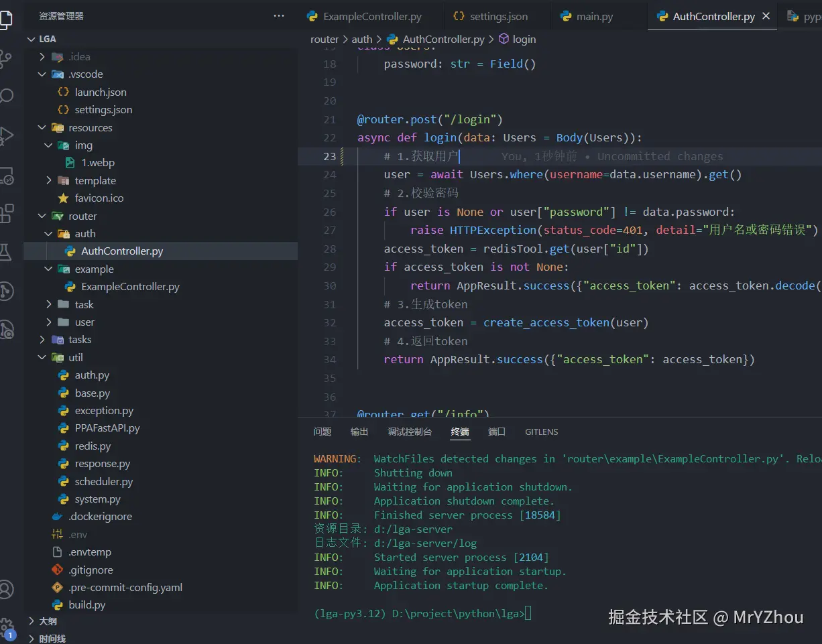Screen dimensions: 822x644
Task: Click line number 28 in the gutter
Action: click(329, 249)
